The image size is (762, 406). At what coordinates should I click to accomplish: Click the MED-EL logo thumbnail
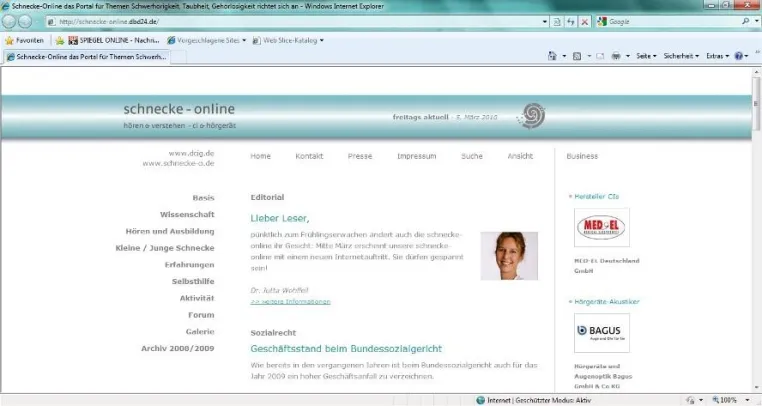click(x=602, y=228)
